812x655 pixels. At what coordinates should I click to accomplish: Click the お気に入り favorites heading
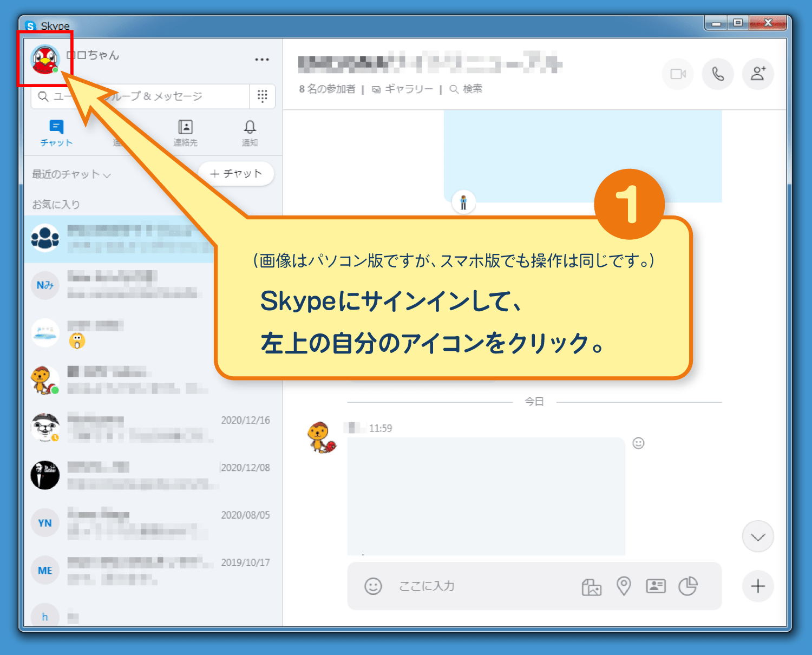(x=56, y=205)
